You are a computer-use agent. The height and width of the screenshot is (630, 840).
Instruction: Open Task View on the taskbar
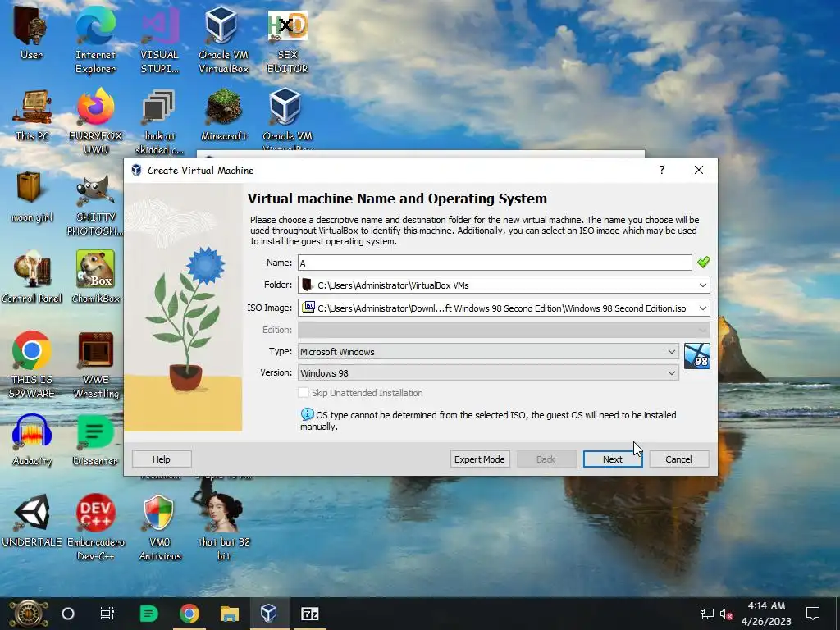(x=107, y=614)
